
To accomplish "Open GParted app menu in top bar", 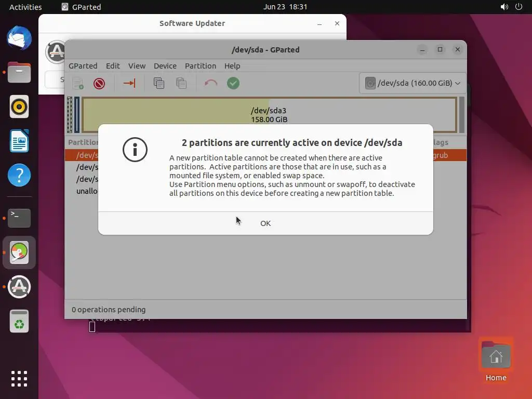I will [x=82, y=7].
